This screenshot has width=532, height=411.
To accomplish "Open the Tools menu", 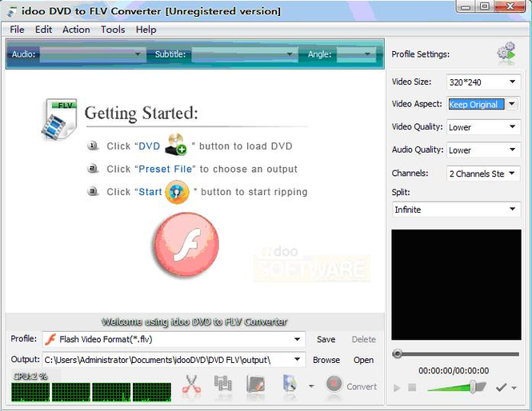I will (113, 30).
